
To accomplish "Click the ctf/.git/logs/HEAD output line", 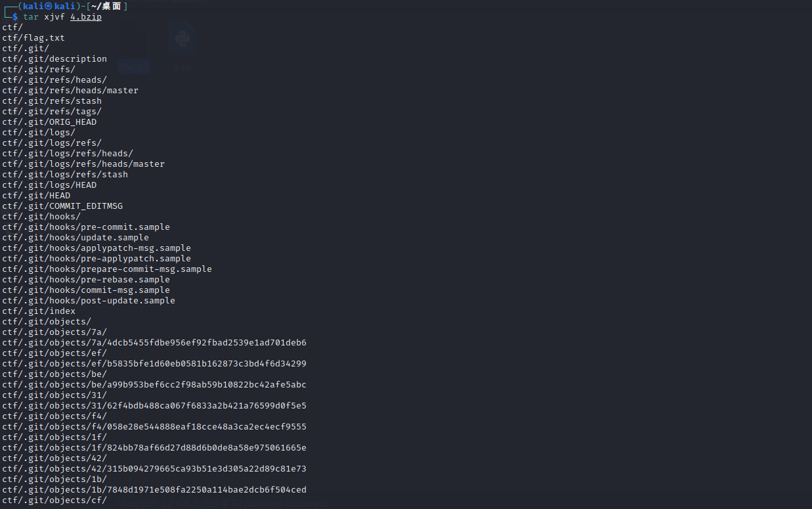I will tap(49, 185).
